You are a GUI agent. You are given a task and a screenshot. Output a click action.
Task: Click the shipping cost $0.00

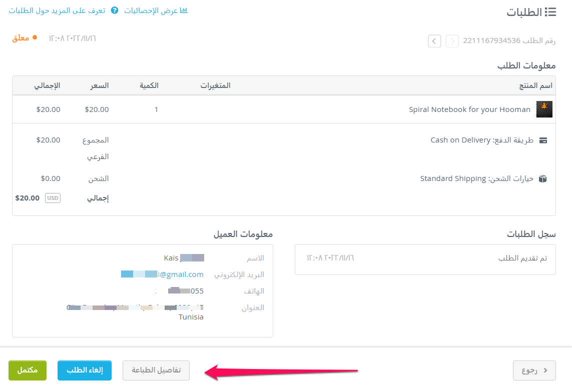51,178
